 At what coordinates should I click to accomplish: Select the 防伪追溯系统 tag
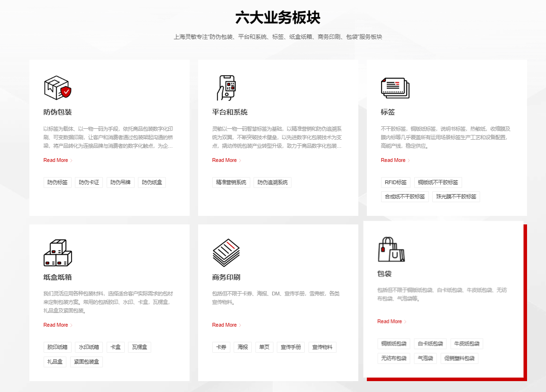click(273, 182)
